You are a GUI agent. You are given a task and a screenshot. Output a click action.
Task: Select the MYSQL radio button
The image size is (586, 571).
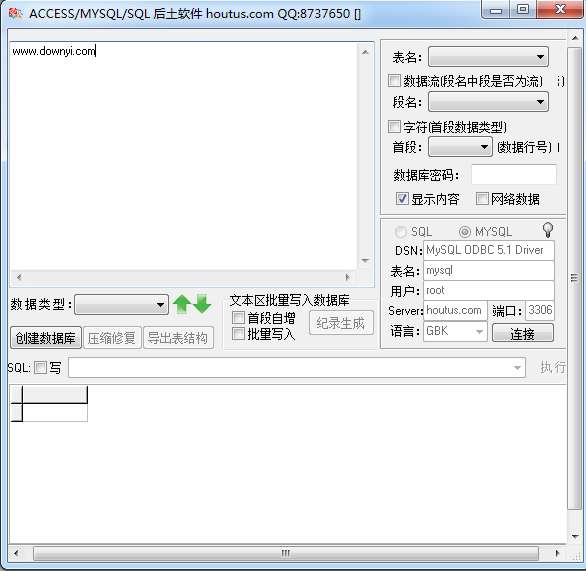click(465, 232)
